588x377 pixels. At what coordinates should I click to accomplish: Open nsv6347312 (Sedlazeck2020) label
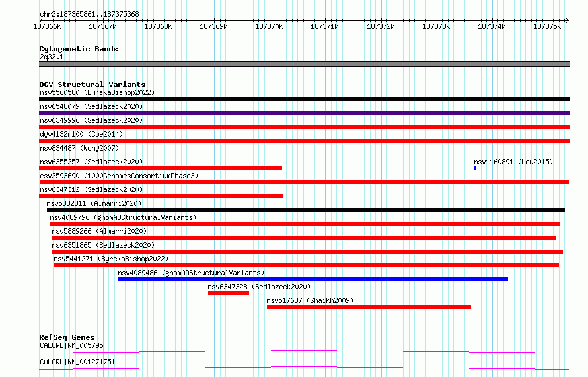(x=91, y=189)
